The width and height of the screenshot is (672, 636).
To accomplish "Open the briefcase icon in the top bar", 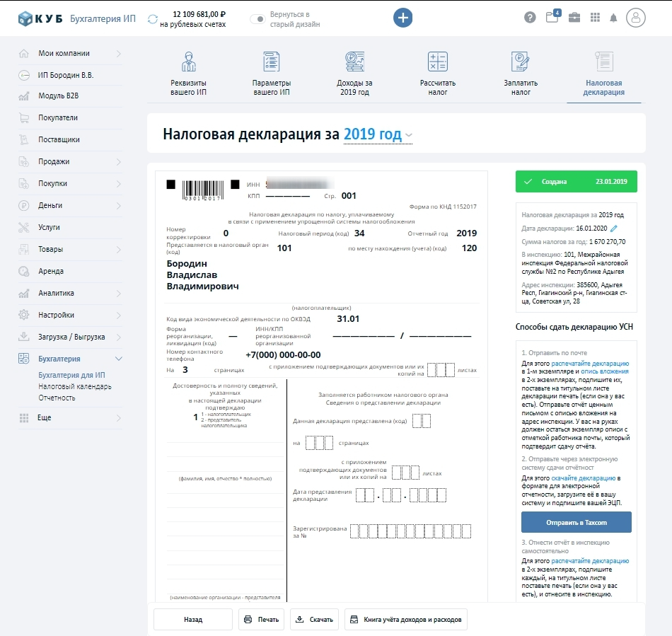I will [x=574, y=16].
